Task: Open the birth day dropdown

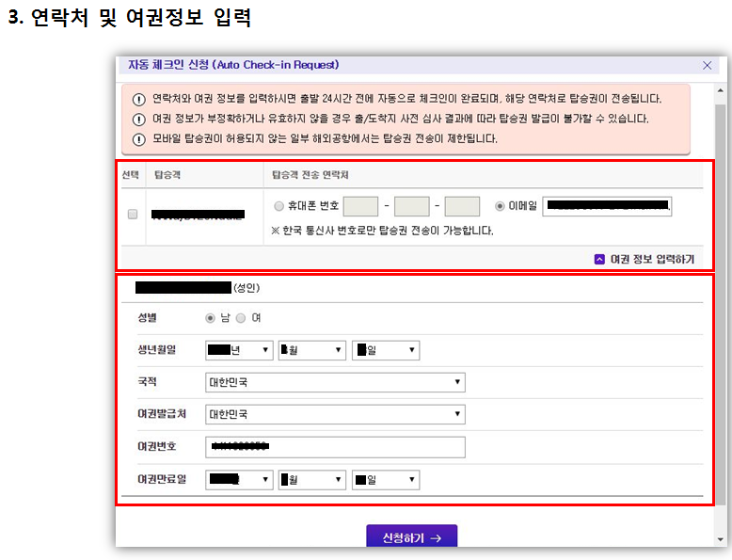Action: point(386,350)
